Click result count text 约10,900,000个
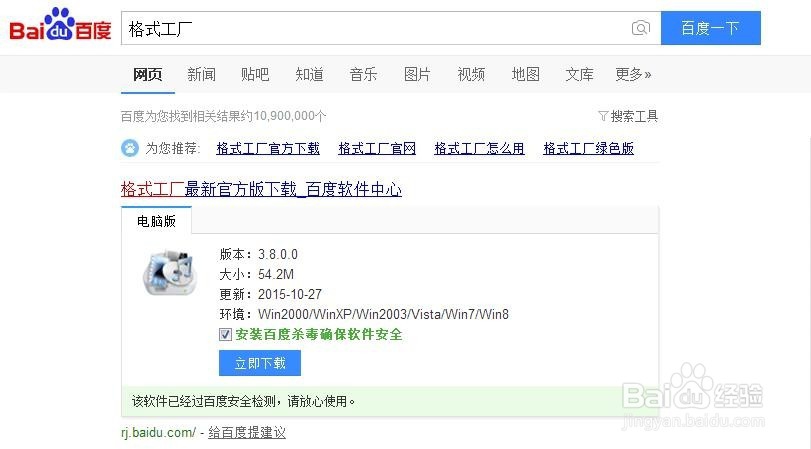This screenshot has height=449, width=811. (x=284, y=116)
